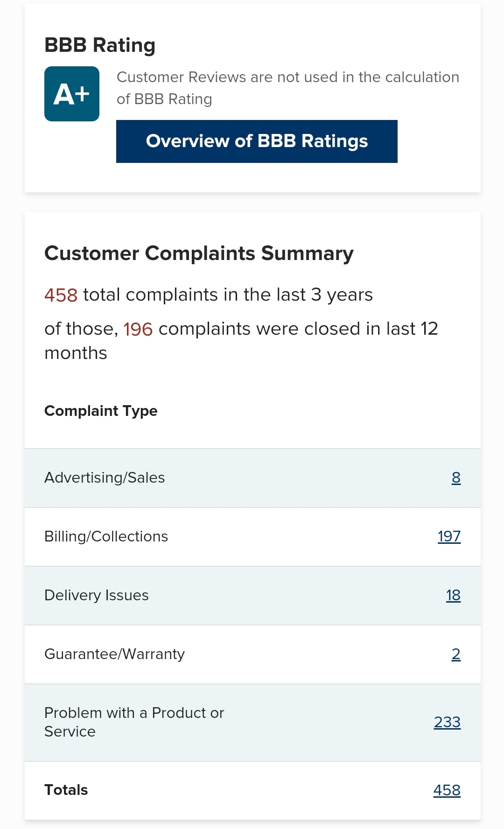Click the red 458 total complaints number

[x=61, y=295]
